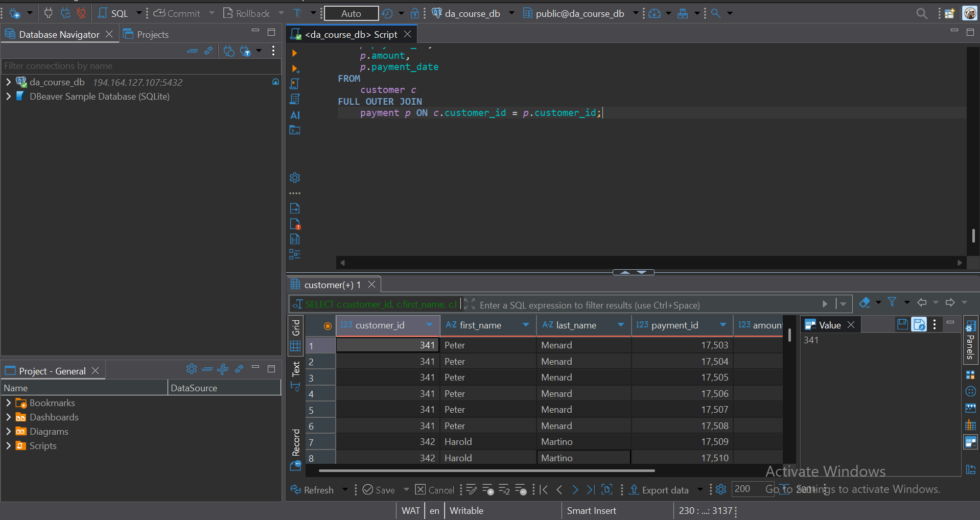Open first_name column dropdown arrow

(x=526, y=325)
